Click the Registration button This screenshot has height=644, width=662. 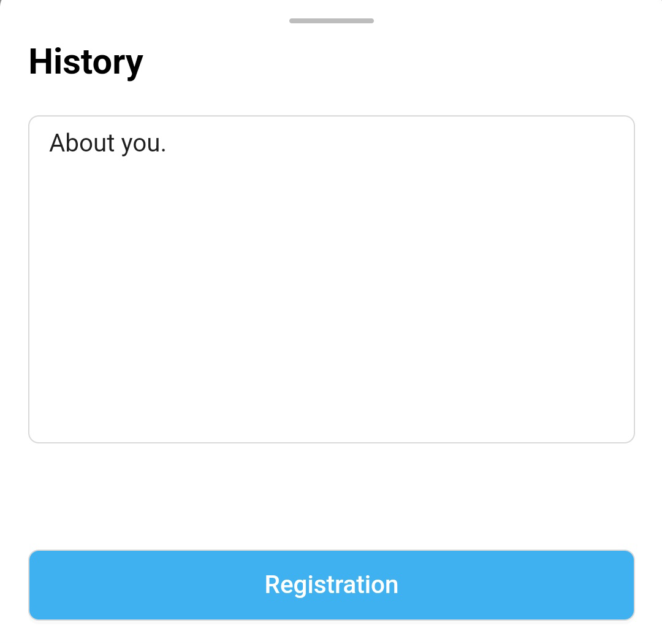(x=331, y=585)
